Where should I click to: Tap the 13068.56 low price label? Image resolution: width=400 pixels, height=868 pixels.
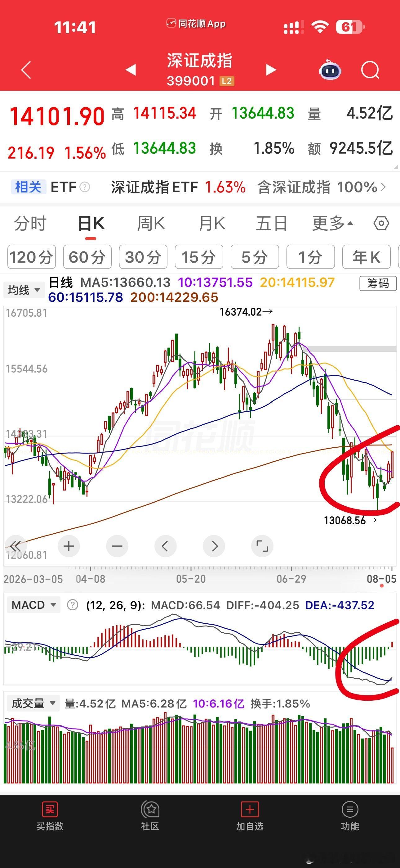pos(350,521)
